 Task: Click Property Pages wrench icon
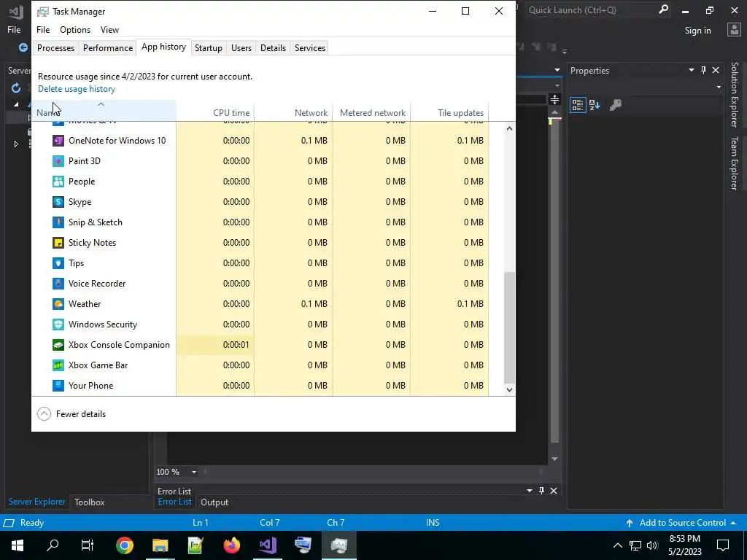616,105
